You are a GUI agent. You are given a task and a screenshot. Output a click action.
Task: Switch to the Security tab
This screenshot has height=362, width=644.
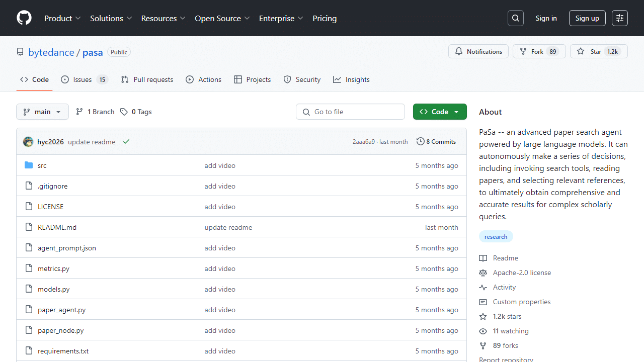coord(302,79)
